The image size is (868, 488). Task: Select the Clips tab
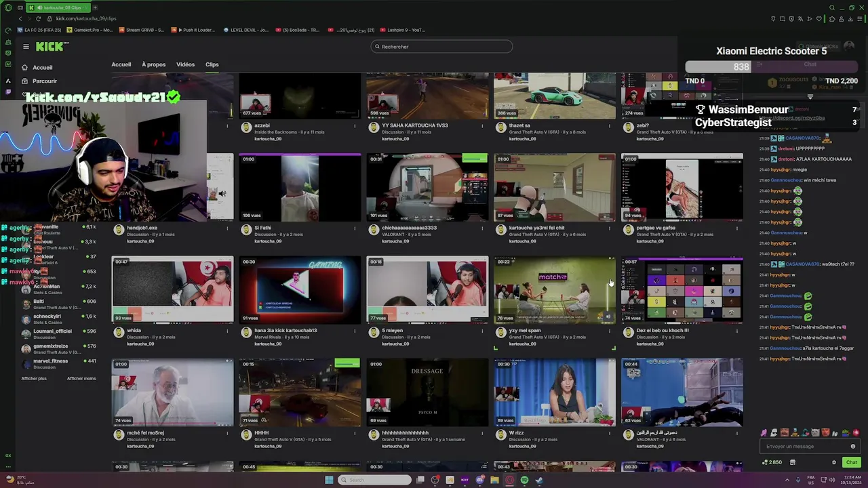coord(212,64)
